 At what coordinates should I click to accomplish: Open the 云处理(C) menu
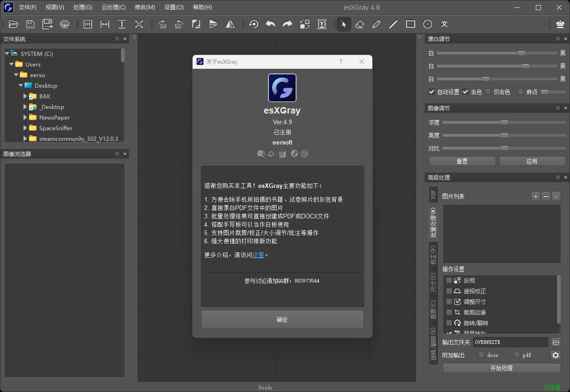coord(114,7)
